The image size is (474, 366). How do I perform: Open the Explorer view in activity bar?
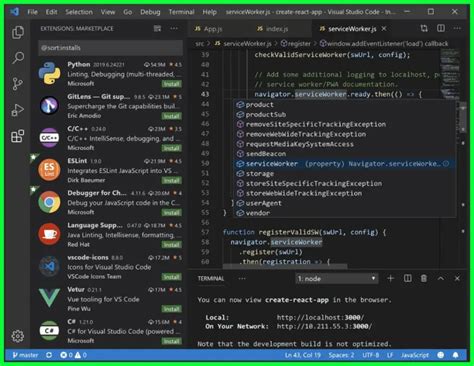point(18,32)
